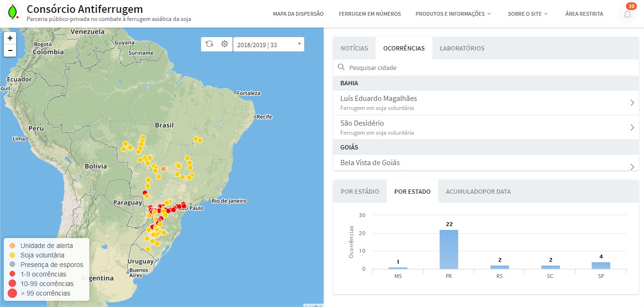Expand the São Desidério entry arrow
Viewport: 644px width, 307px height.
[x=632, y=128]
